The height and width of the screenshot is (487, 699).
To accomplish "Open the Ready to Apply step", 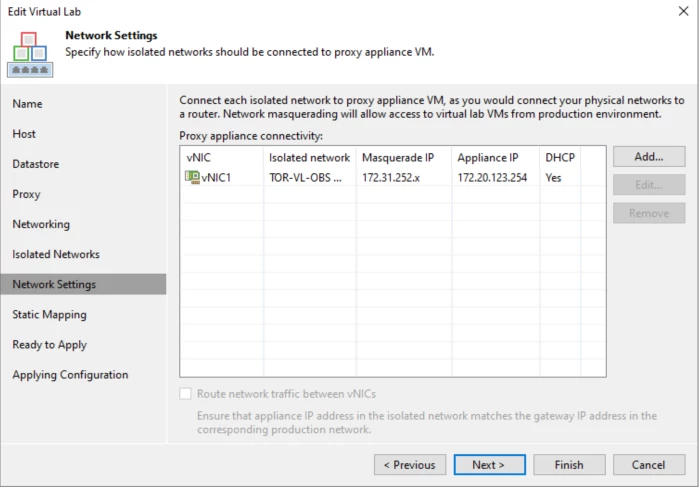I will tap(49, 345).
